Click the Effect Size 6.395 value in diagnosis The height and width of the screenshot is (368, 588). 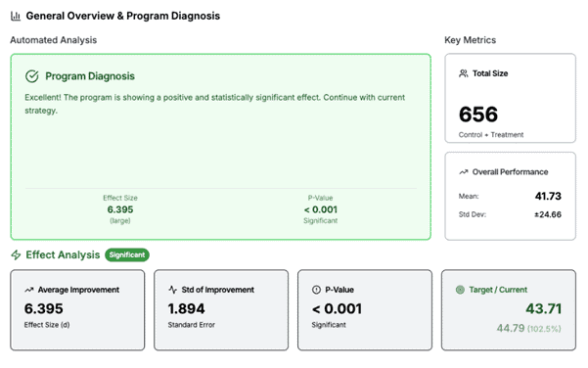[x=120, y=209]
